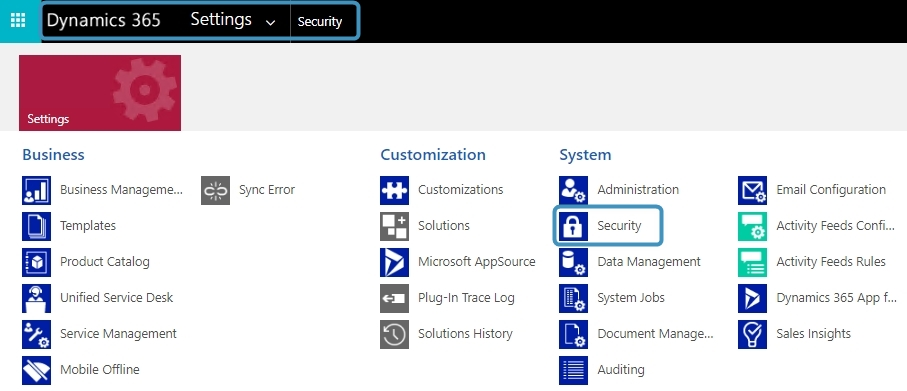
Task: Click the Security padlock icon
Action: pyautogui.click(x=573, y=226)
